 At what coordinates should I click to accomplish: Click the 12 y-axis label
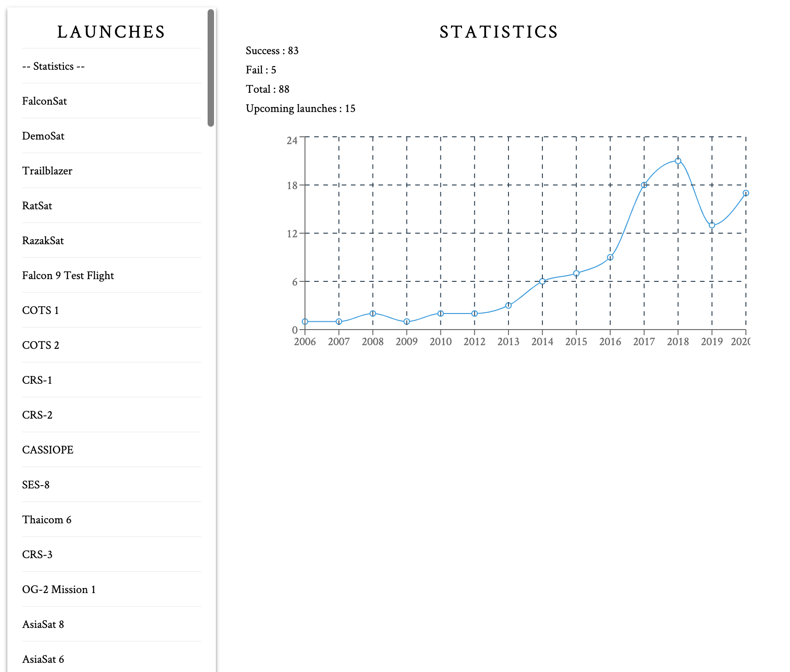click(x=292, y=234)
